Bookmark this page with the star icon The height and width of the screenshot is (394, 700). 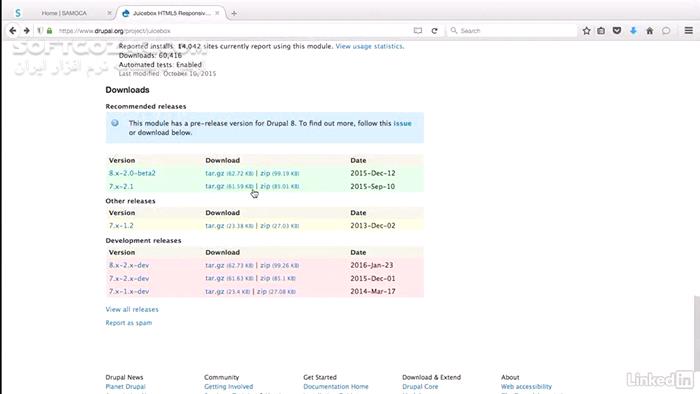(586, 31)
